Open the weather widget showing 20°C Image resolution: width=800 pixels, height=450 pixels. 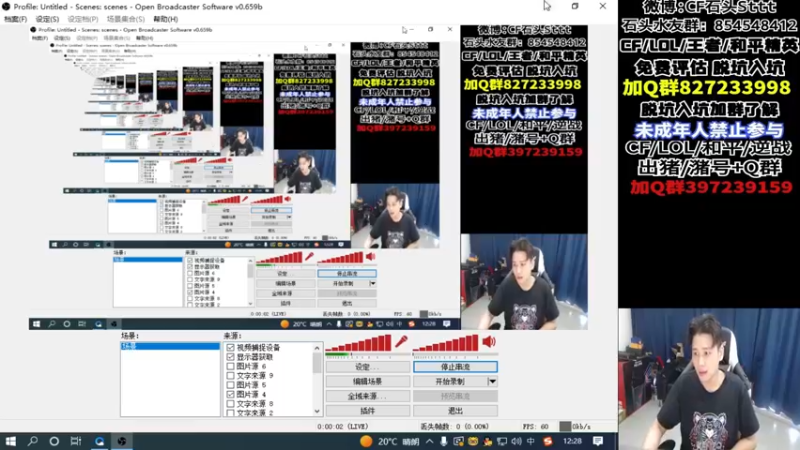(x=389, y=441)
